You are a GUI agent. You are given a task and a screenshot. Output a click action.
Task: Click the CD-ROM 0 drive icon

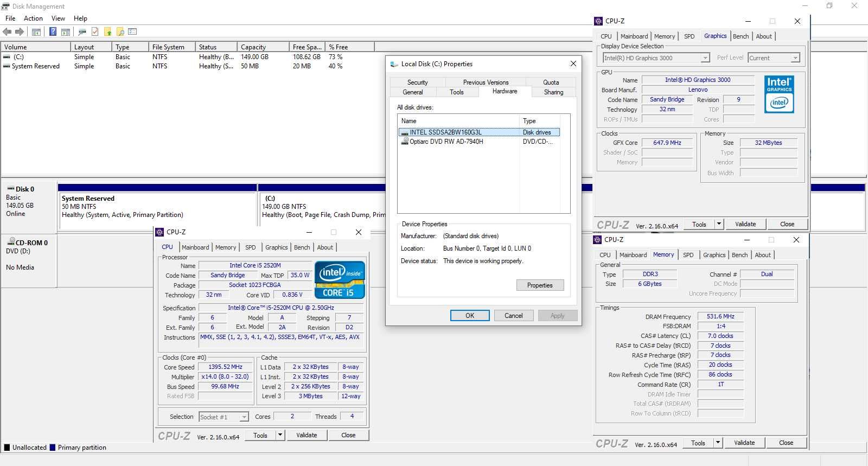tap(11, 242)
